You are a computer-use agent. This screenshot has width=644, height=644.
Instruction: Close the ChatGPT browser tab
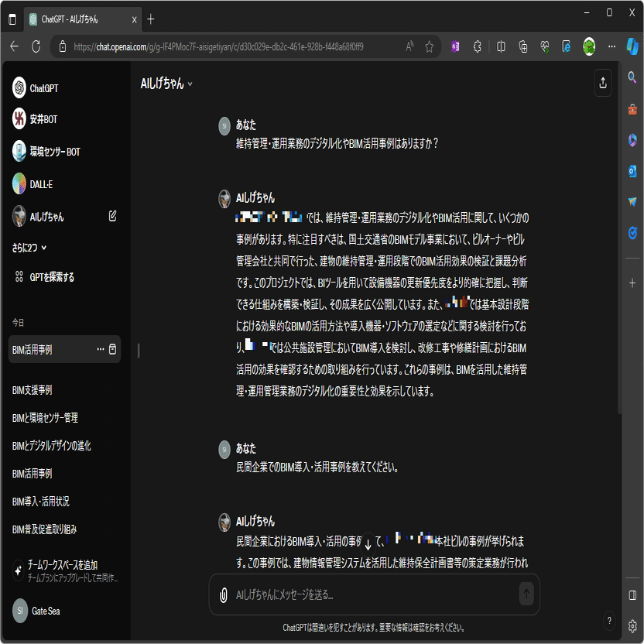point(134,19)
